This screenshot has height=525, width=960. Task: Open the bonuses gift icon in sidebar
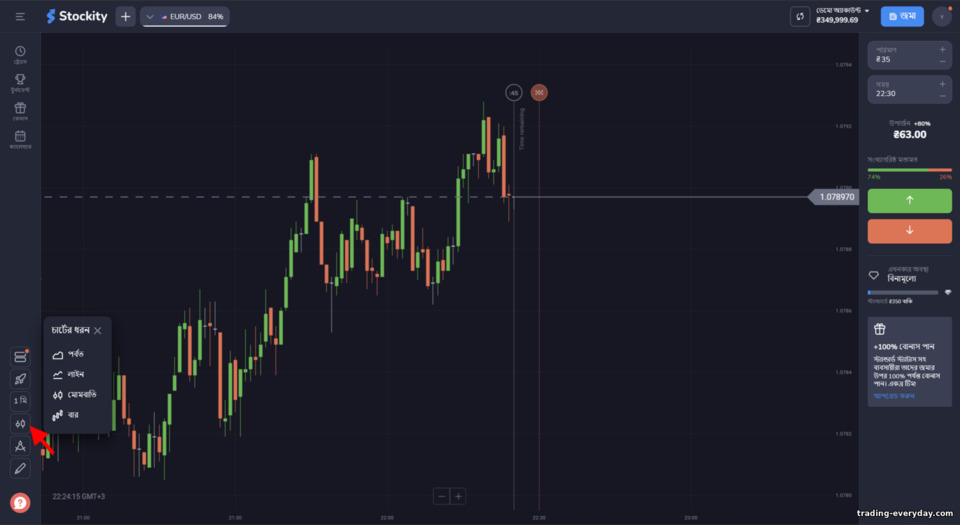point(20,111)
